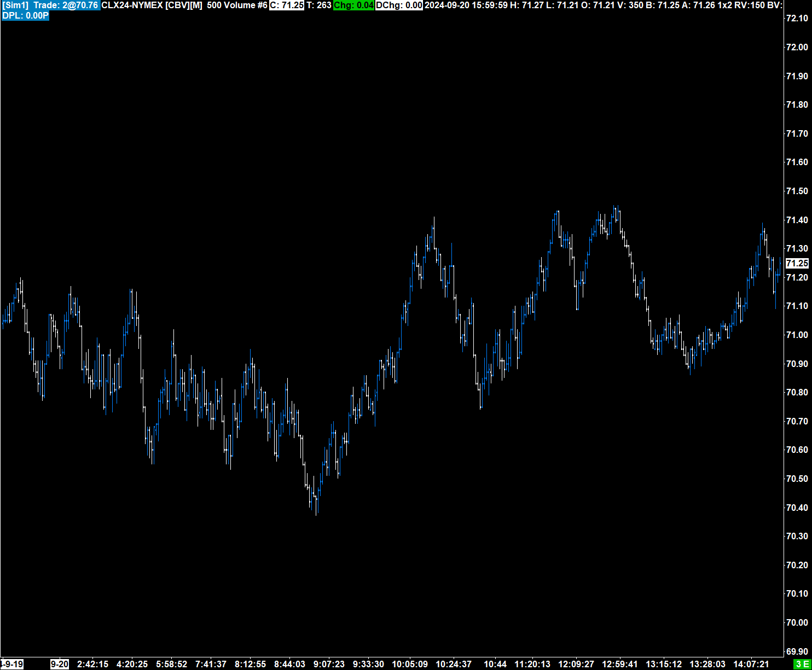Click the 71.50 price scale label
Screen dimensions: 812x670
[x=797, y=191]
